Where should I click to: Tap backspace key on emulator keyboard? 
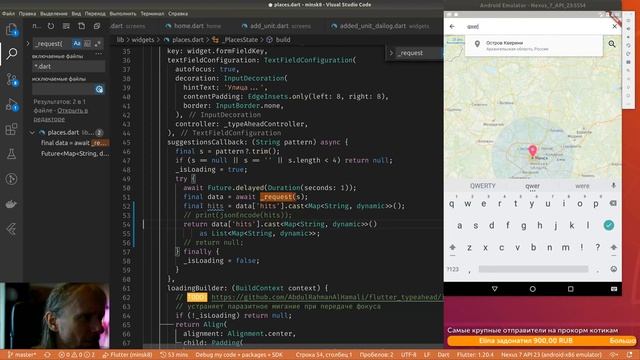613,203
